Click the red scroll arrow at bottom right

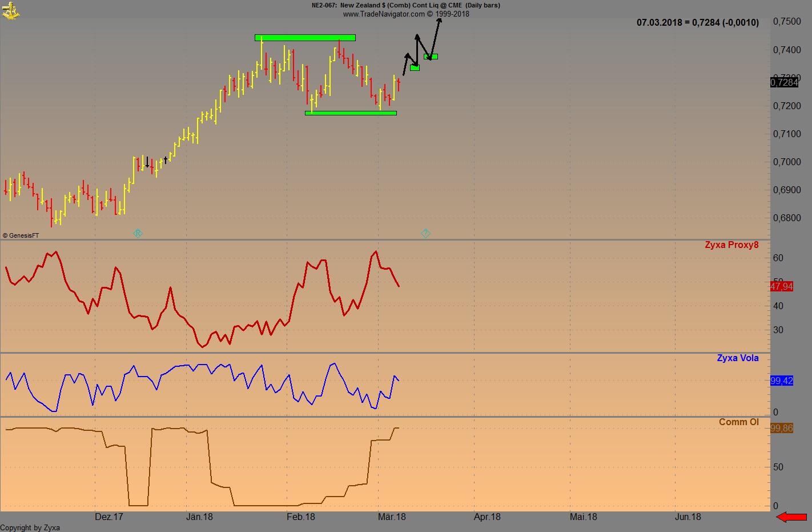792,517
